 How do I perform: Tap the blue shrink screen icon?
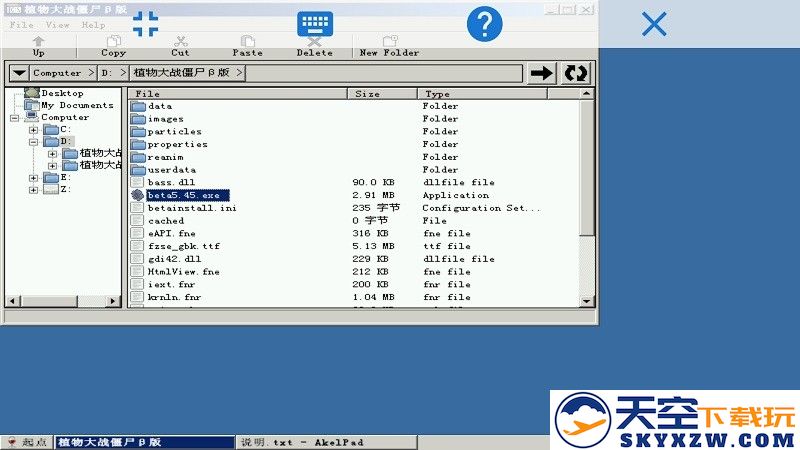point(145,24)
